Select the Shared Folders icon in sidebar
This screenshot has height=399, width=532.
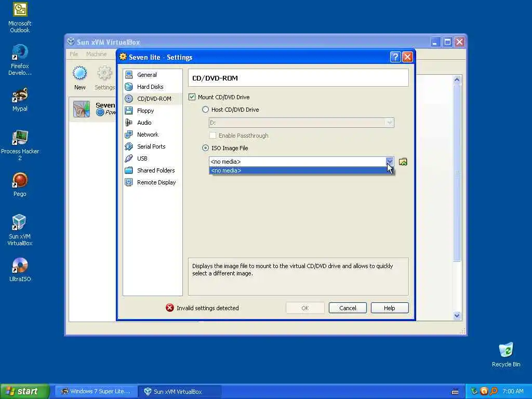(x=129, y=170)
